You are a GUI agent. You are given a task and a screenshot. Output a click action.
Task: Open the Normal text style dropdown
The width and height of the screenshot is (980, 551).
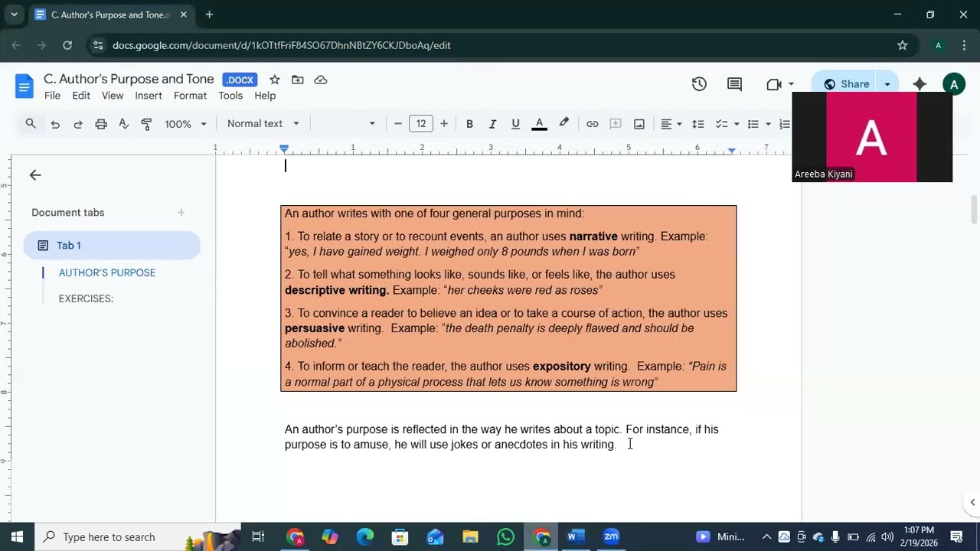coord(263,124)
